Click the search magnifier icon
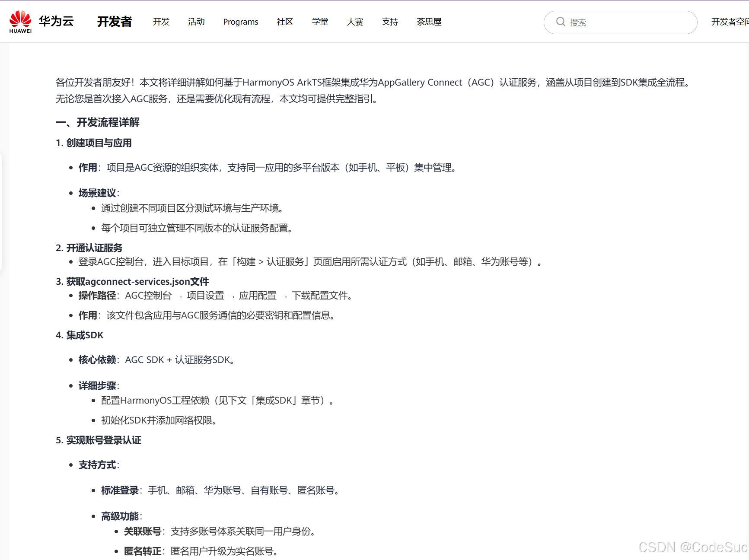 click(x=561, y=22)
